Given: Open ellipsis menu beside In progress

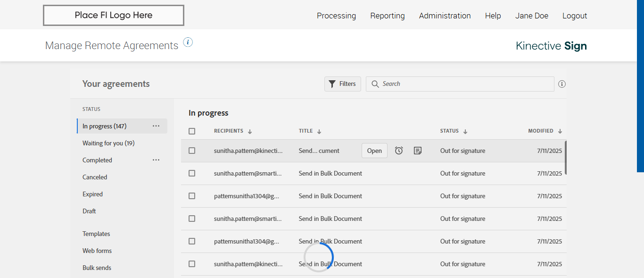Looking at the screenshot, I should 156,126.
